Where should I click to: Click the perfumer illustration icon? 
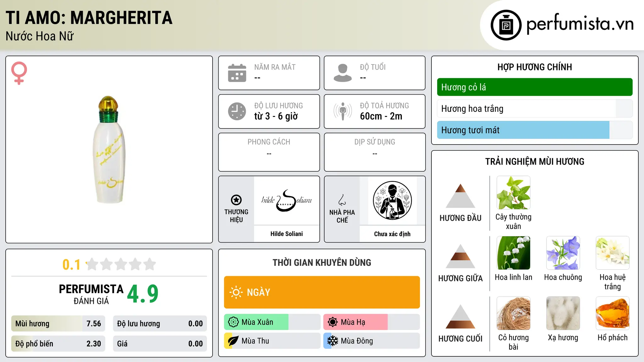point(392,200)
